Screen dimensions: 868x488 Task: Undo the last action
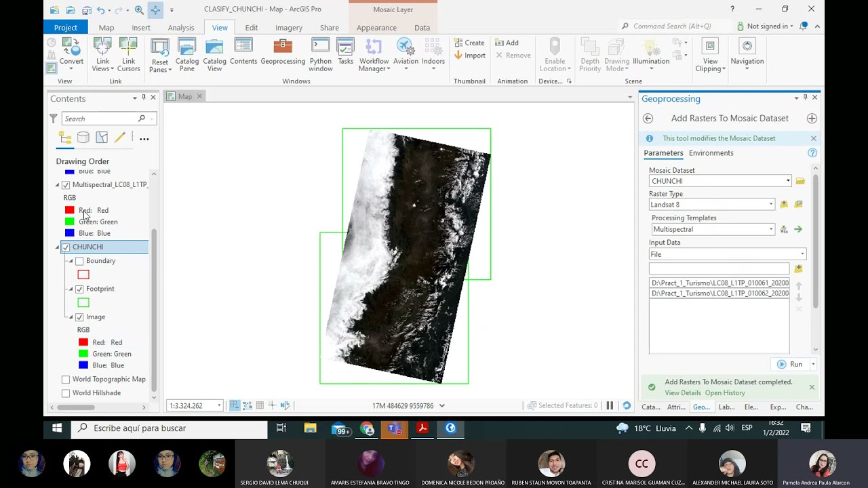pos(100,9)
